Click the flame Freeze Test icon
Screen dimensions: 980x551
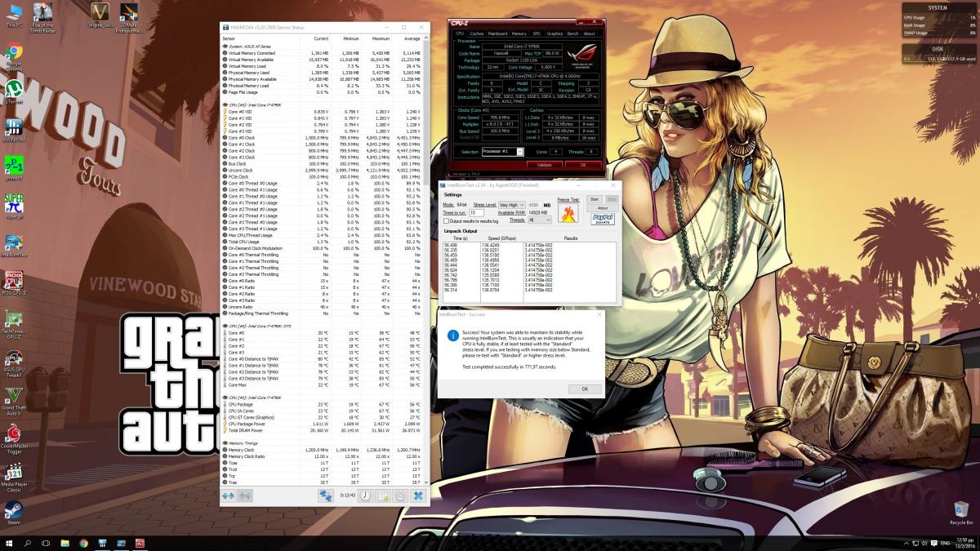tap(568, 214)
